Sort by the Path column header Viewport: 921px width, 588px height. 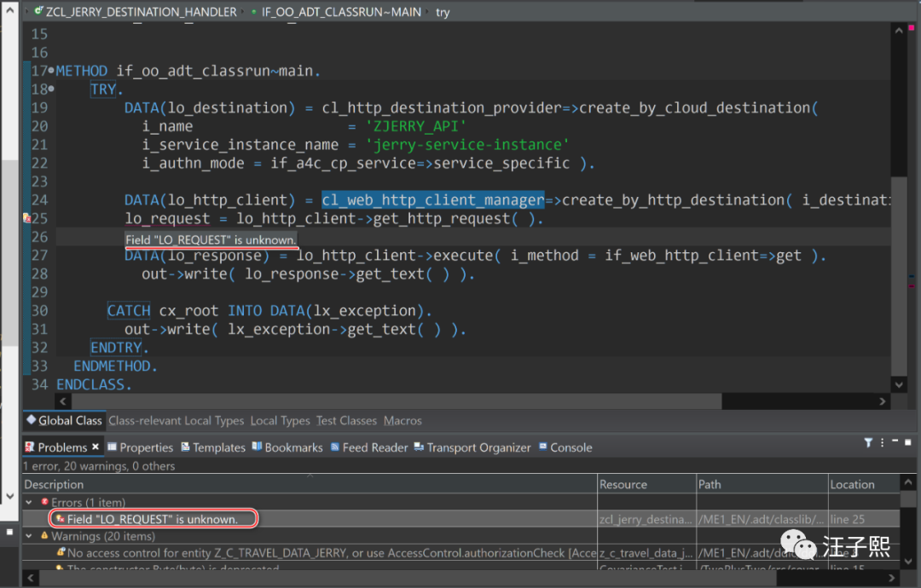[762, 484]
